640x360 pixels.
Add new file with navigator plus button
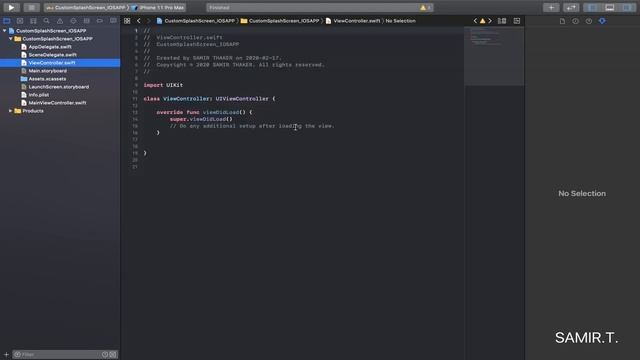(x=6, y=354)
